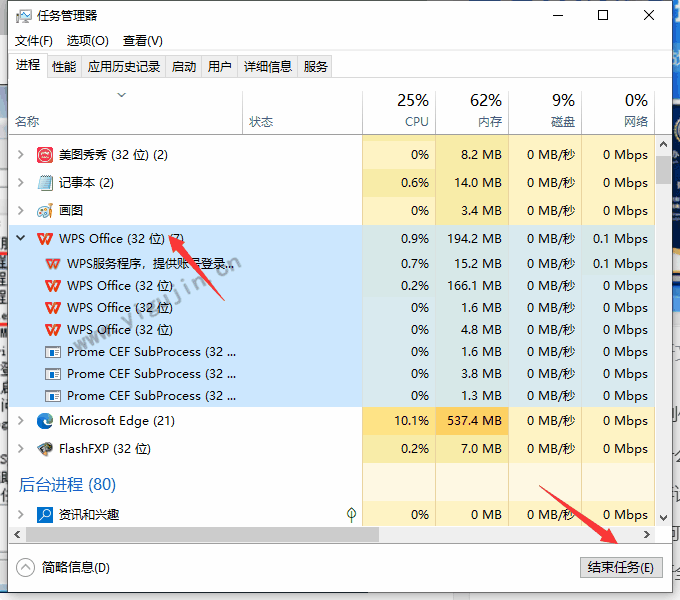Viewport: 680px width, 600px height.
Task: Click the WPS Office (32 位) (7) group icon
Action: 45,239
